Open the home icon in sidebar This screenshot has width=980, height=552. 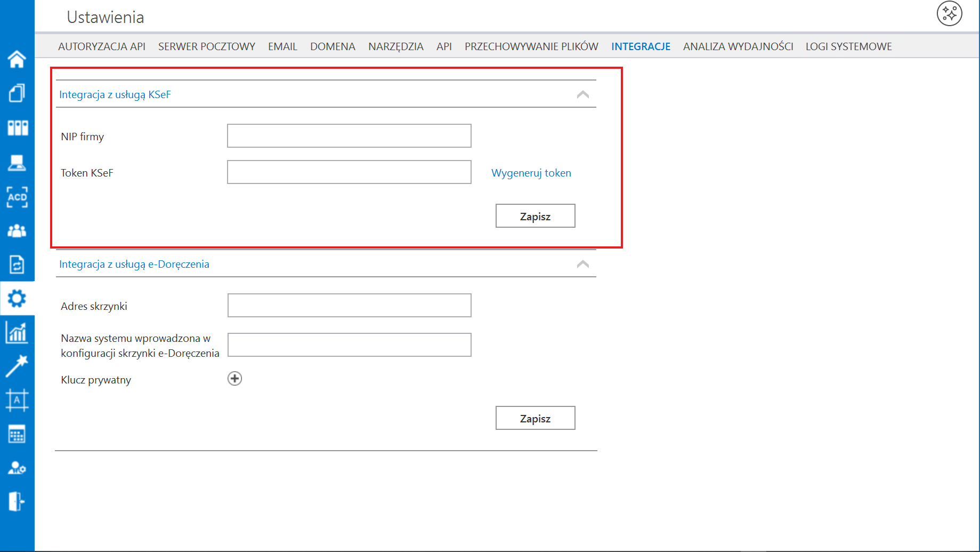coord(17,59)
